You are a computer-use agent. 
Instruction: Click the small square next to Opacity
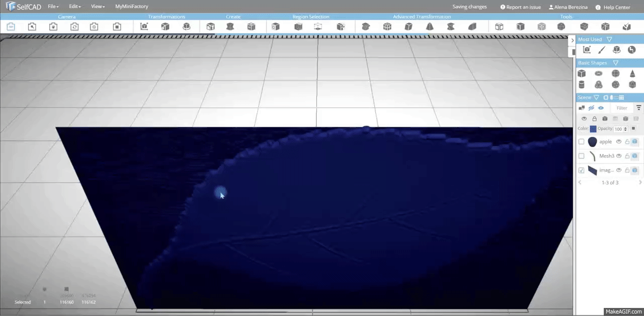633,129
